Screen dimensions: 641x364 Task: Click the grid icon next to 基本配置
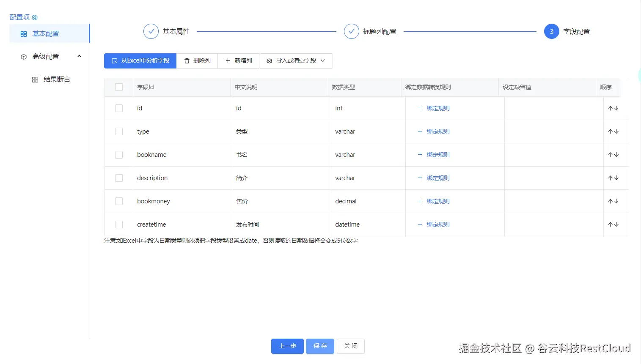click(x=24, y=33)
